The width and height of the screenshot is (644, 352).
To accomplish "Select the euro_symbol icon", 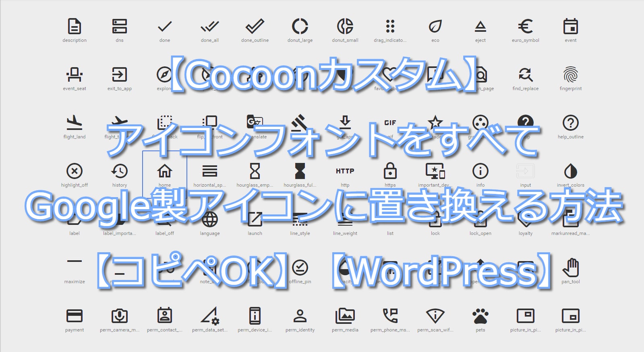I will click(526, 26).
